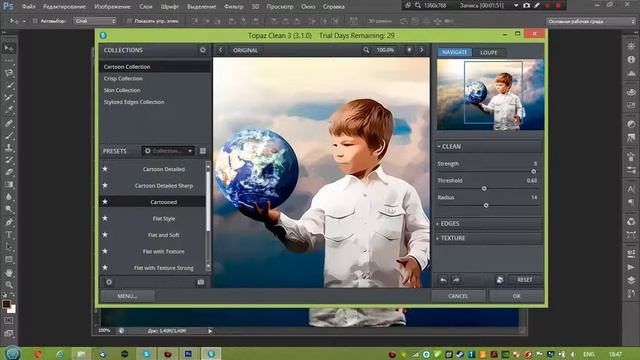
Task: Click the OK button
Action: click(517, 296)
